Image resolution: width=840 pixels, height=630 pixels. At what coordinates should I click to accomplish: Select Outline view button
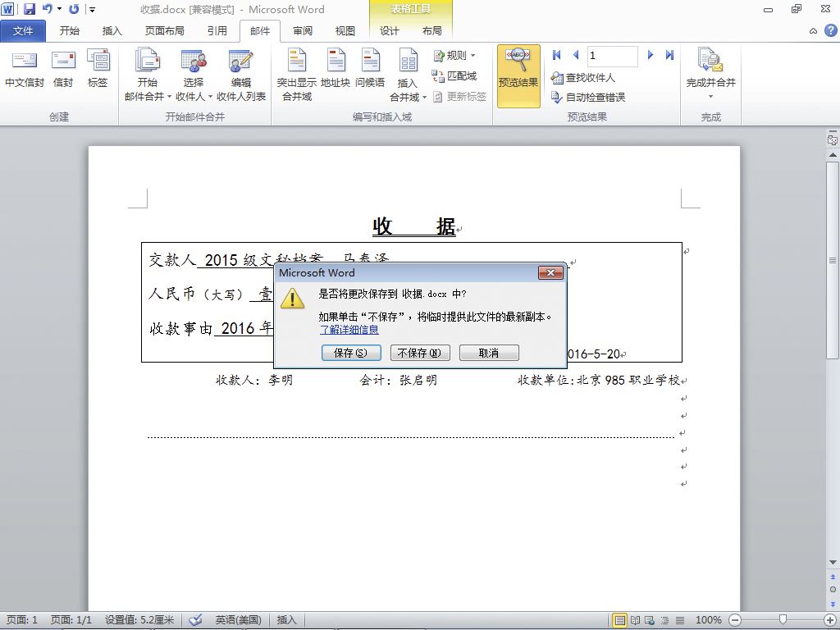pos(664,620)
